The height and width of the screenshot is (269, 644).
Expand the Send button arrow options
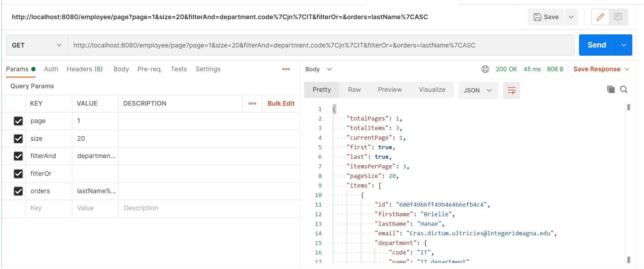(x=623, y=45)
